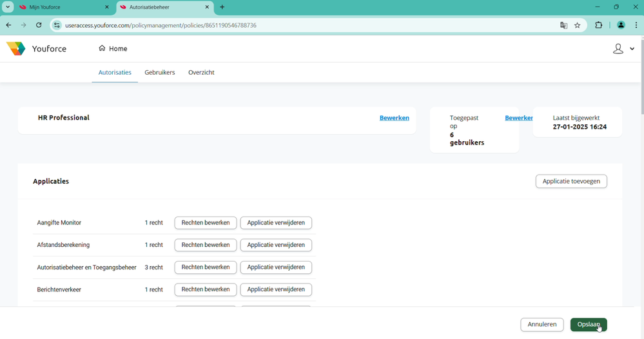Viewport: 644px width, 339px height.
Task: Open the Chrome profile avatar
Action: point(621,25)
